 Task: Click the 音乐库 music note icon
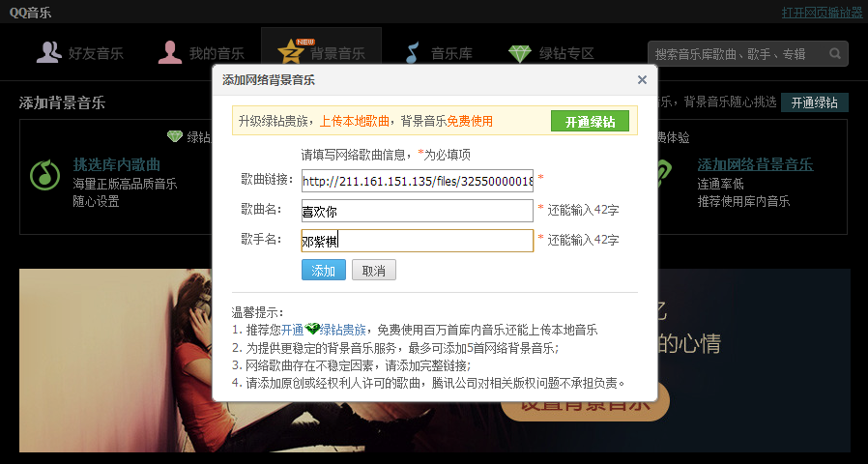[x=413, y=53]
